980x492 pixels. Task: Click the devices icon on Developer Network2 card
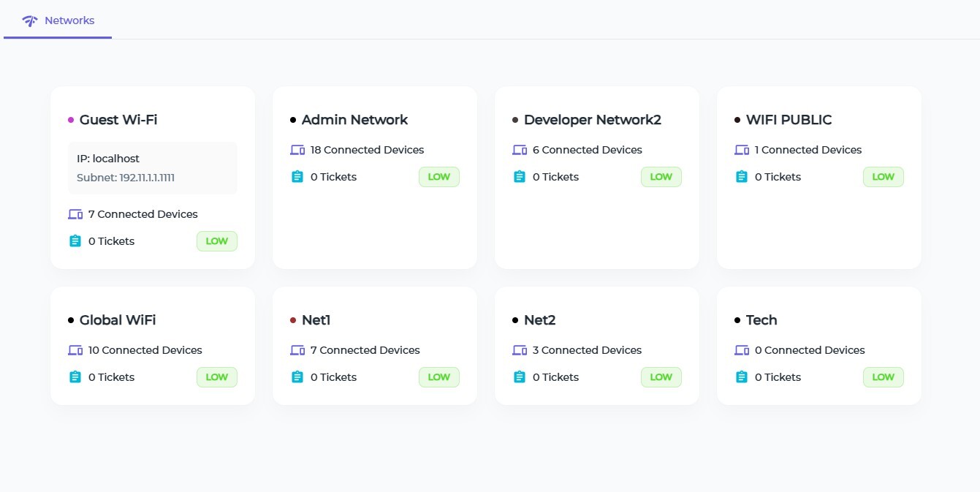pyautogui.click(x=520, y=150)
